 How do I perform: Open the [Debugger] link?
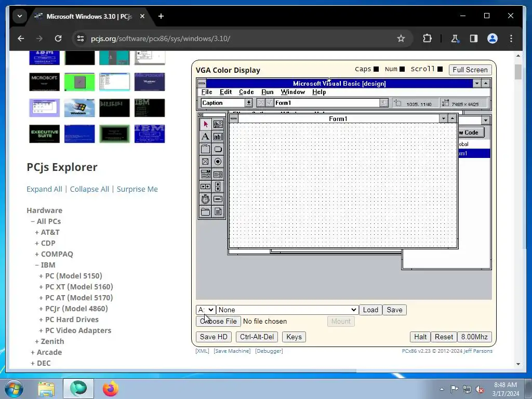(x=269, y=351)
